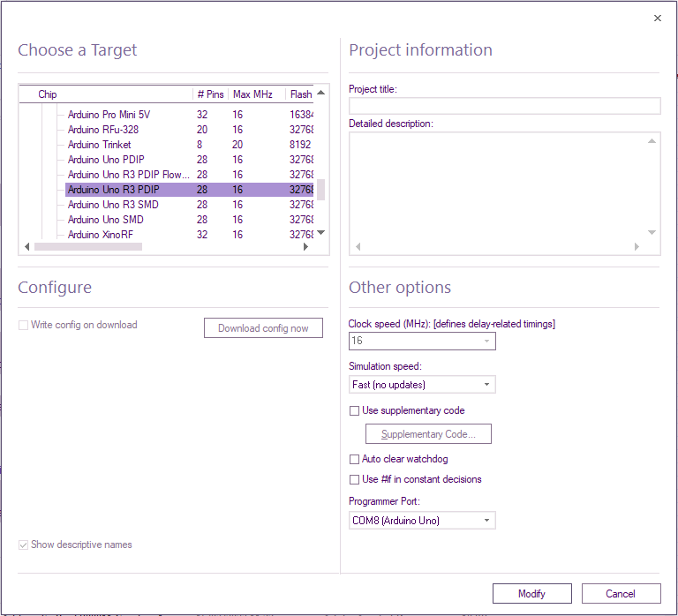
Task: Select Arduino Pro Mini 5V chip
Action: pos(109,115)
